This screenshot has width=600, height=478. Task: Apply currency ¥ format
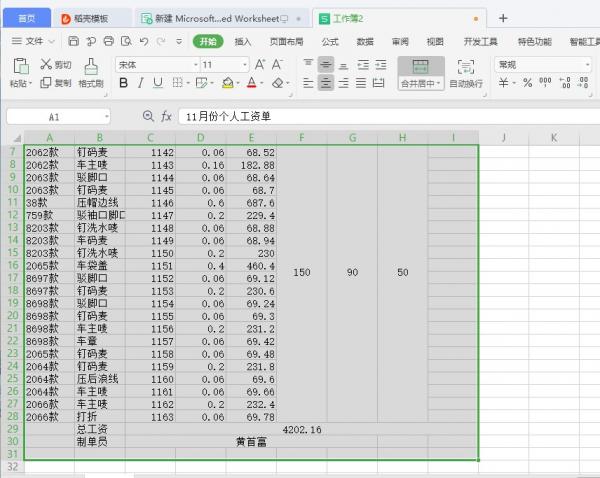pos(504,82)
